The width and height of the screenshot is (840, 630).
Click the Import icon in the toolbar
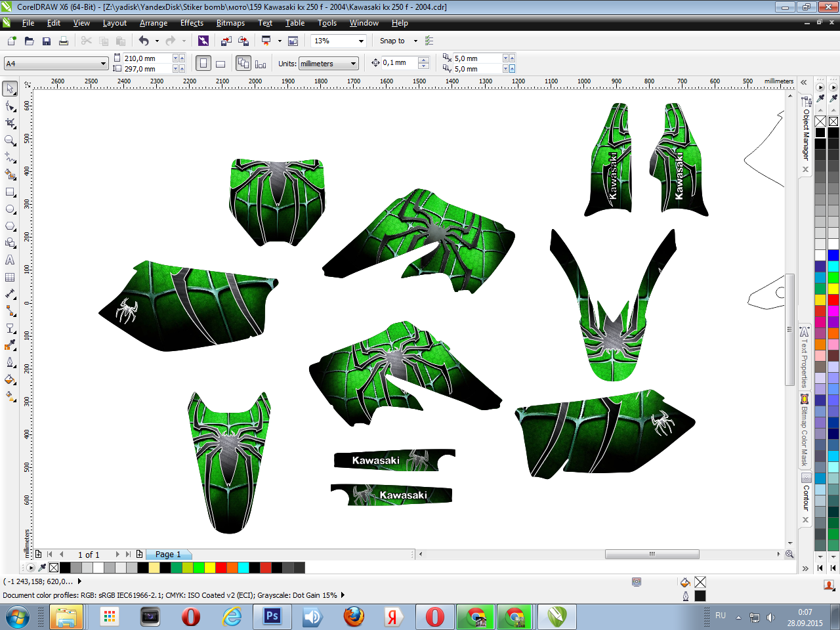tap(226, 41)
